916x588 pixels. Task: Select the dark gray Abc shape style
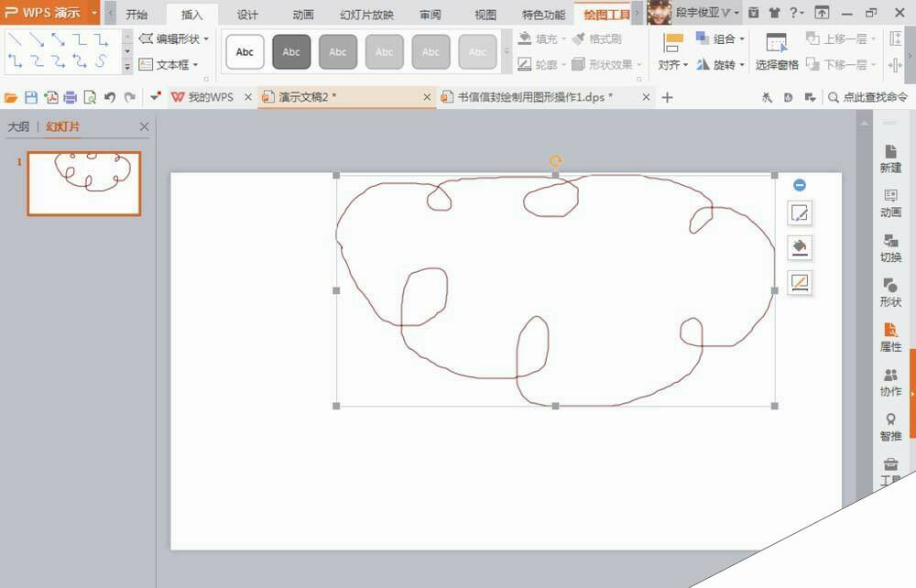pos(291,52)
